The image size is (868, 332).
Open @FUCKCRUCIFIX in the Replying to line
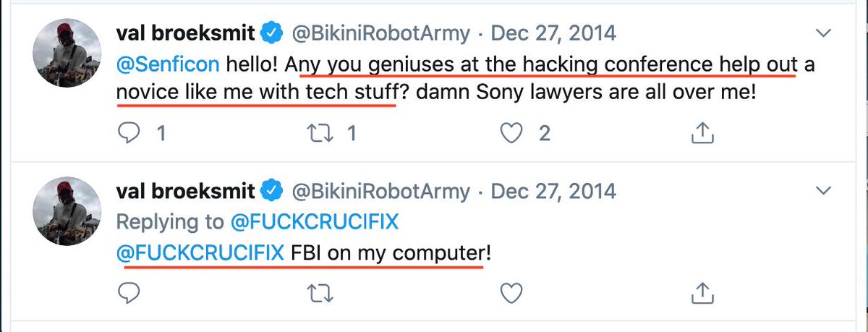tap(314, 222)
